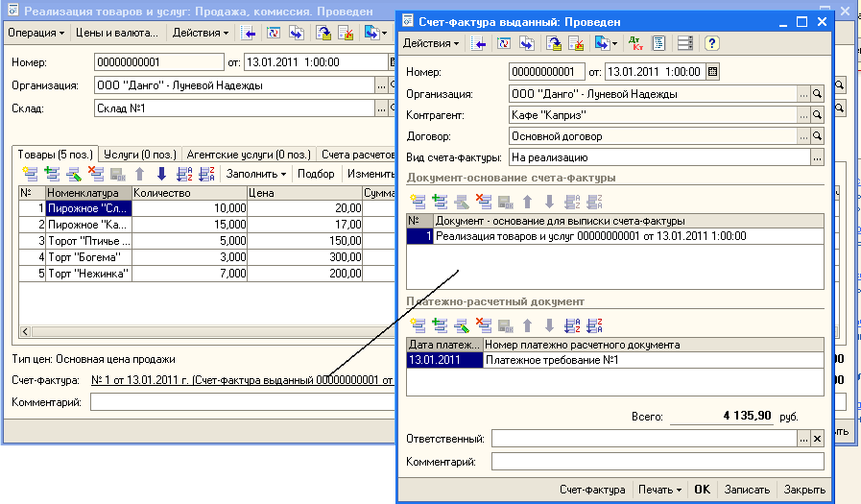Sort ascending icon in Товары table toolbar
This screenshot has width=861, height=504.
[186, 174]
